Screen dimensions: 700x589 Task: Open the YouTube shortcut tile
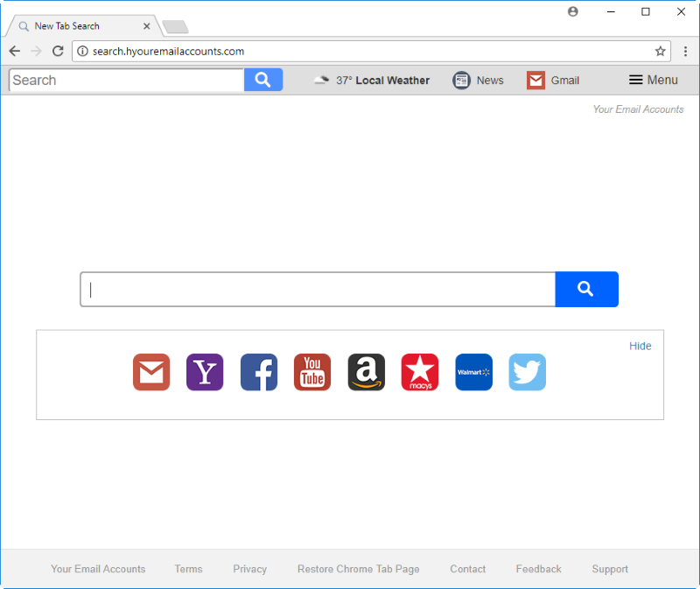pyautogui.click(x=312, y=372)
